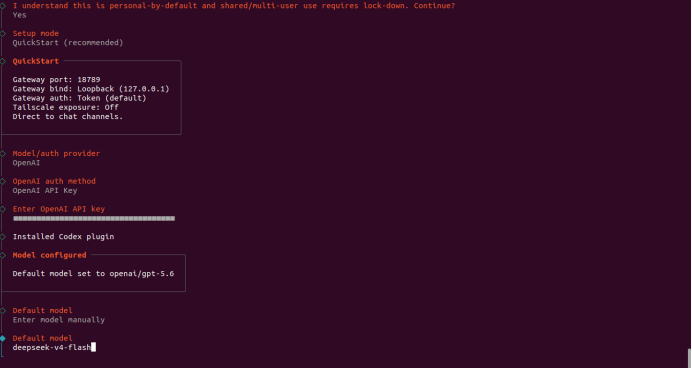
Task: Click the diamond marker beside 'Enter OpenAI API key'
Action: pos(3,209)
